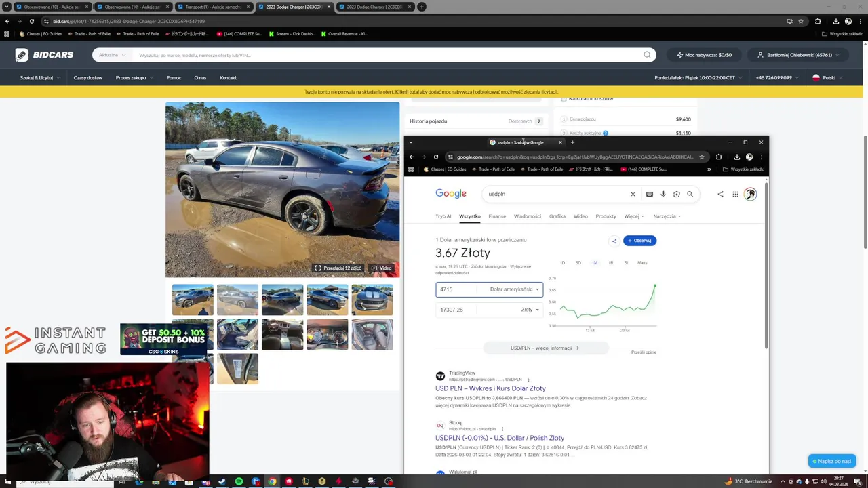Open the Dolar amerykański currency dropdown
868x488 pixels.
point(515,289)
